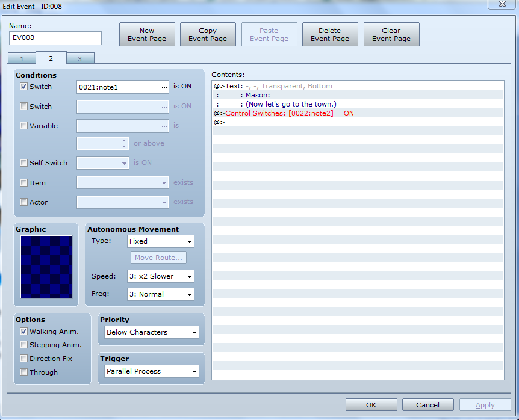The height and width of the screenshot is (420, 519).
Task: Enable the Through option
Action: tap(23, 372)
